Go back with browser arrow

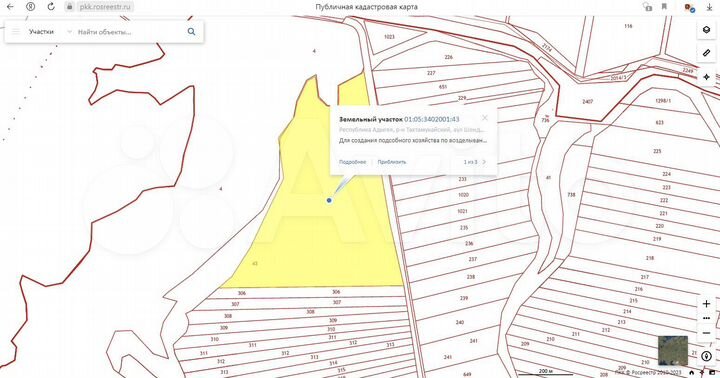[x=10, y=6]
